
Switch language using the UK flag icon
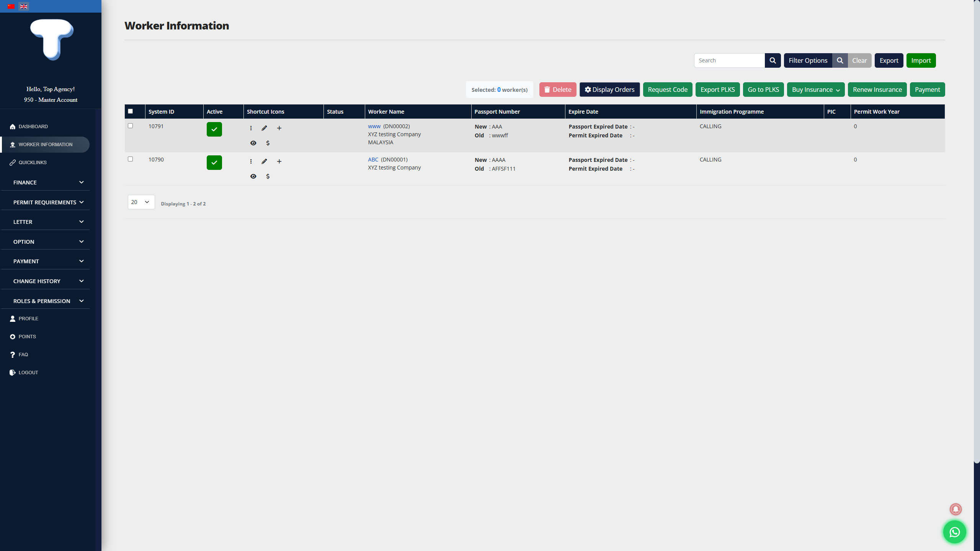click(24, 7)
